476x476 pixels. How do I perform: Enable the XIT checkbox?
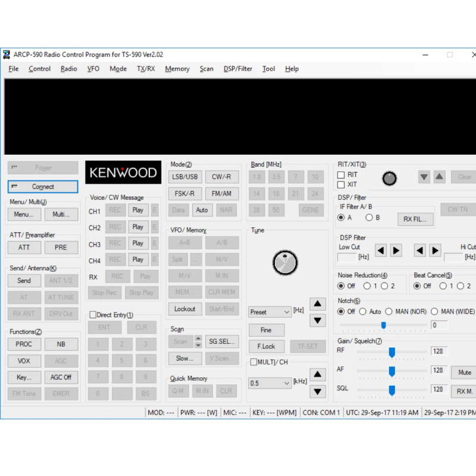(341, 184)
